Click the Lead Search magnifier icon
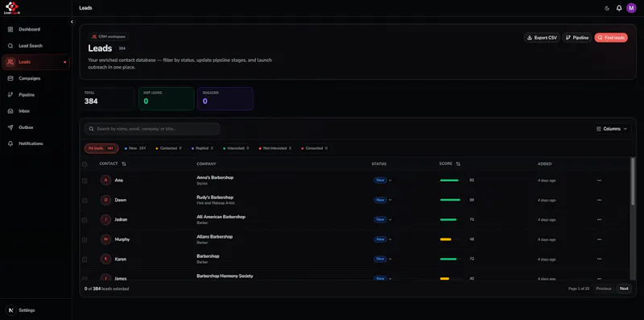Image resolution: width=644 pixels, height=320 pixels. (10, 46)
